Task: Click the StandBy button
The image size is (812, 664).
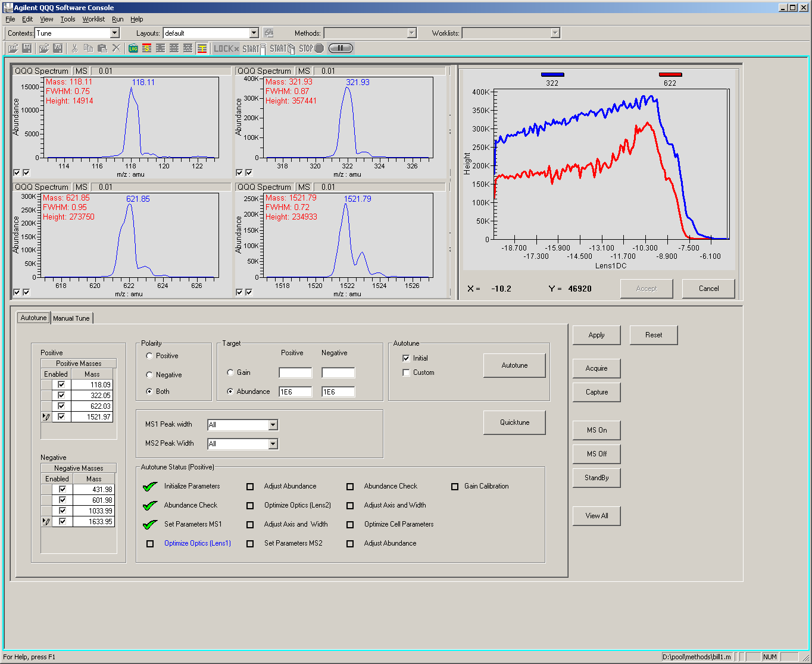Action: click(596, 478)
